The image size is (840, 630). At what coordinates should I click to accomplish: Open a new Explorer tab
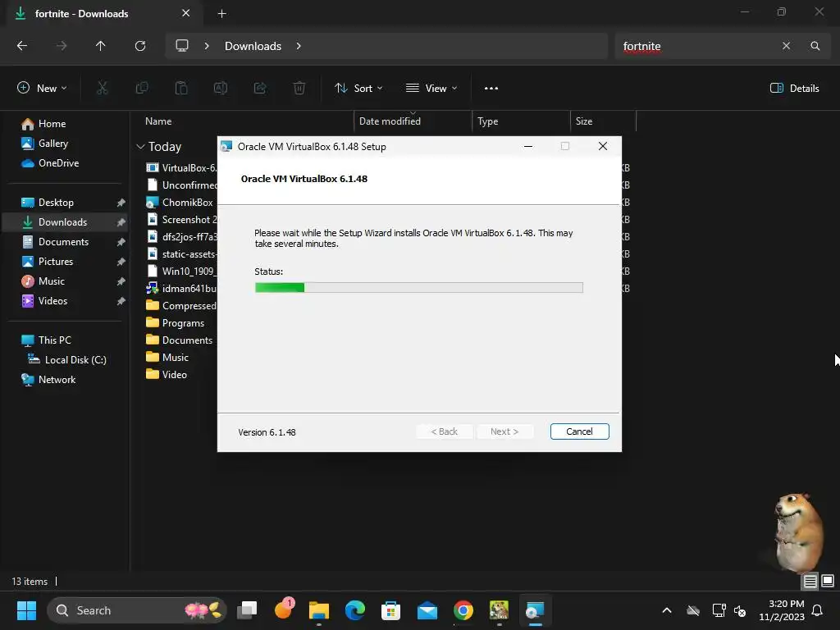click(221, 14)
